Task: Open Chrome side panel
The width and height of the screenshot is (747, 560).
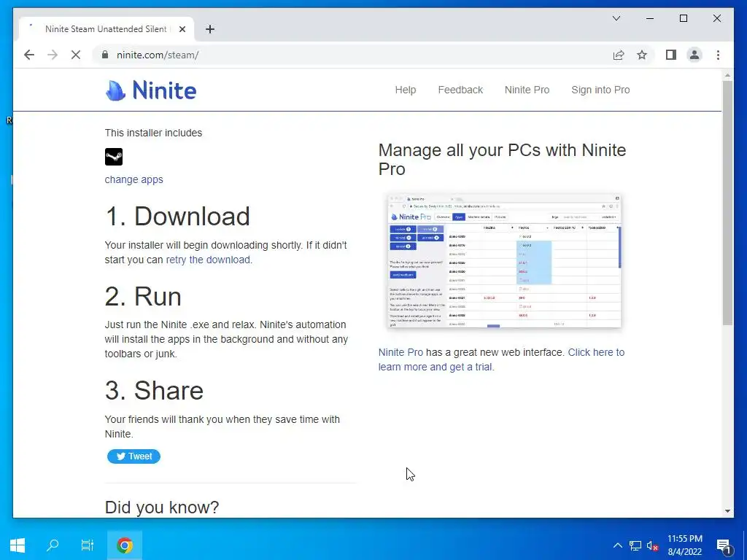Action: click(x=671, y=55)
